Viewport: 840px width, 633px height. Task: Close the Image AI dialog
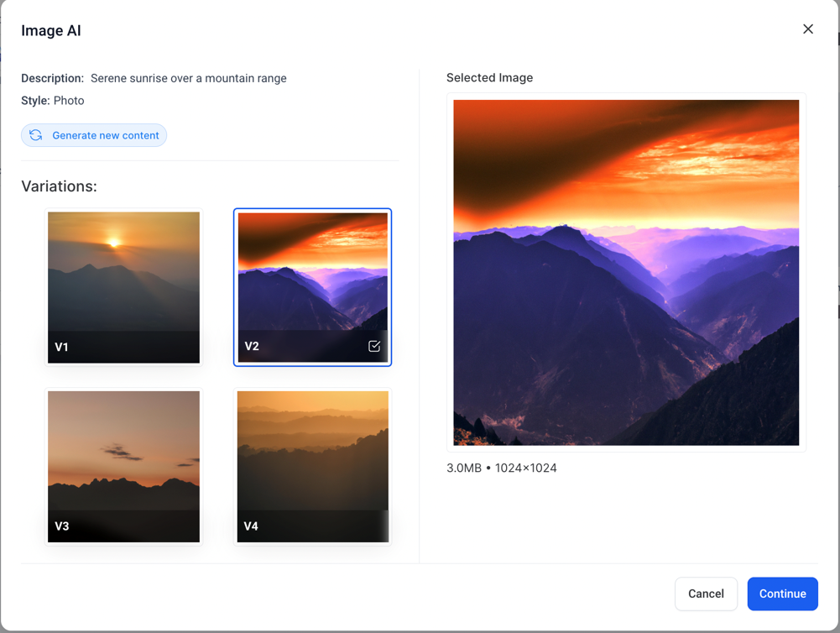[807, 29]
